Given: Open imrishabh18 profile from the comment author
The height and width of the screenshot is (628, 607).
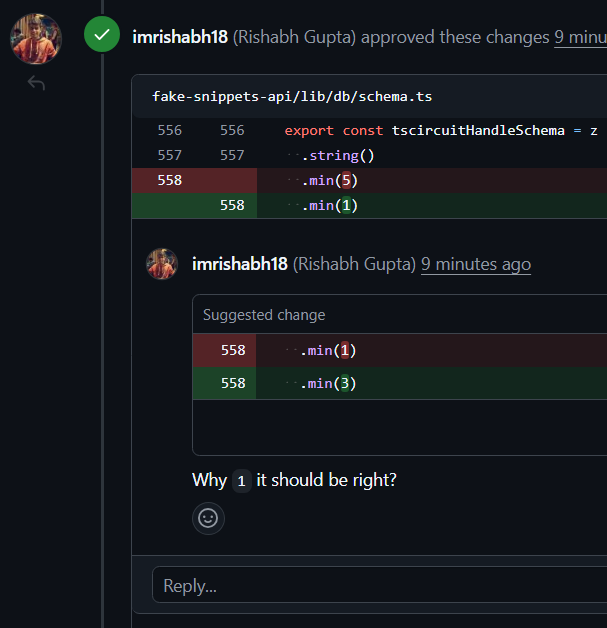Looking at the screenshot, I should [240, 264].
